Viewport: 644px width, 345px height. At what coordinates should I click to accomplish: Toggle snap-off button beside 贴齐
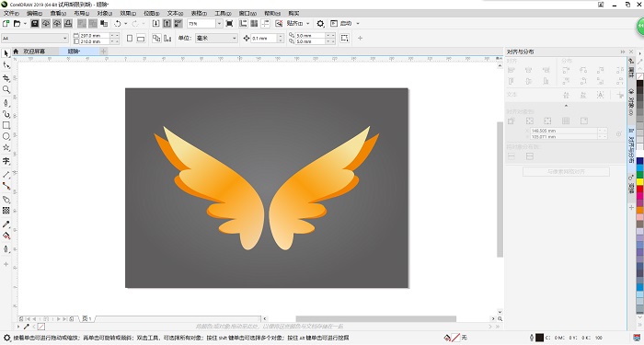tap(279, 23)
